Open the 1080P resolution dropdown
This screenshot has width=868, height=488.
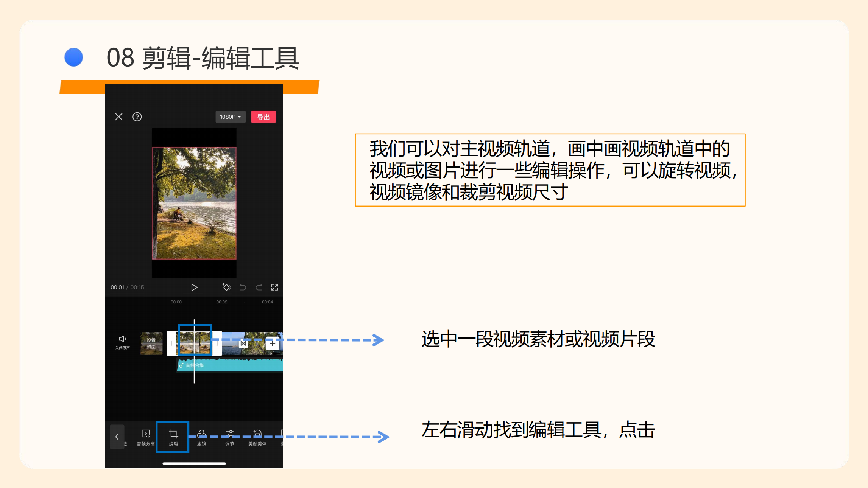(231, 117)
